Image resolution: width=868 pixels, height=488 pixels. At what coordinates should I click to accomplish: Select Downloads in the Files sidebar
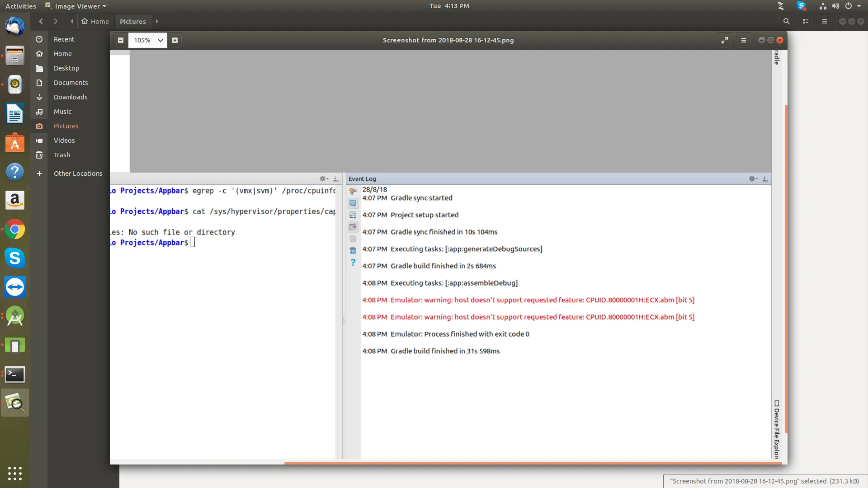pos(71,97)
